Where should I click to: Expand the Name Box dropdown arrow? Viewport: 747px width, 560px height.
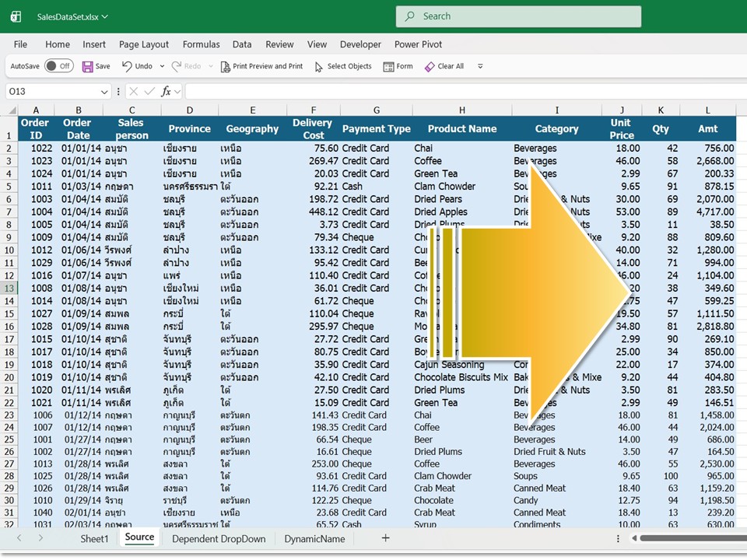[104, 92]
